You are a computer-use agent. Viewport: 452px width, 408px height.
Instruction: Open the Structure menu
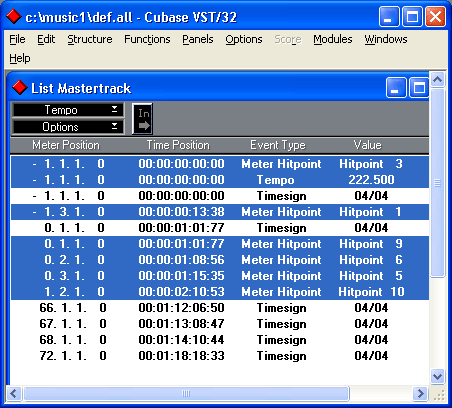[90, 39]
